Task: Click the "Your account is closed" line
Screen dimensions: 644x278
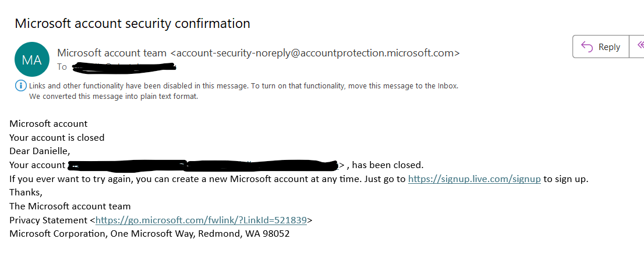Action: coord(57,138)
